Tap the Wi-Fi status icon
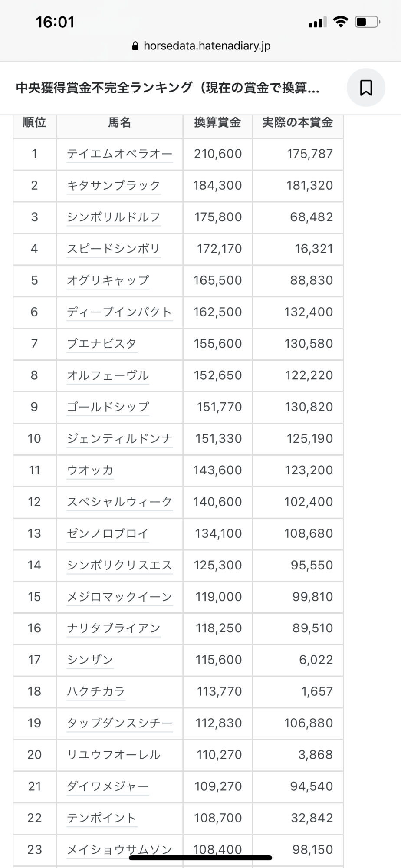 pos(341,22)
